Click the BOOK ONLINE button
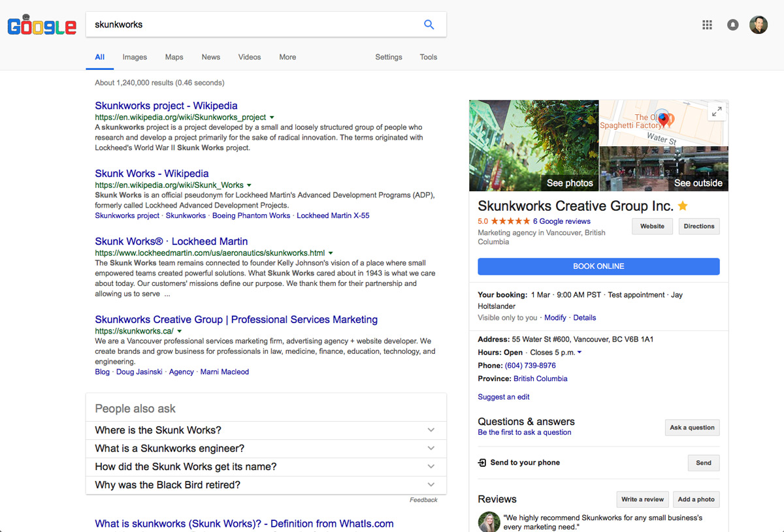This screenshot has width=784, height=532. 598,266
